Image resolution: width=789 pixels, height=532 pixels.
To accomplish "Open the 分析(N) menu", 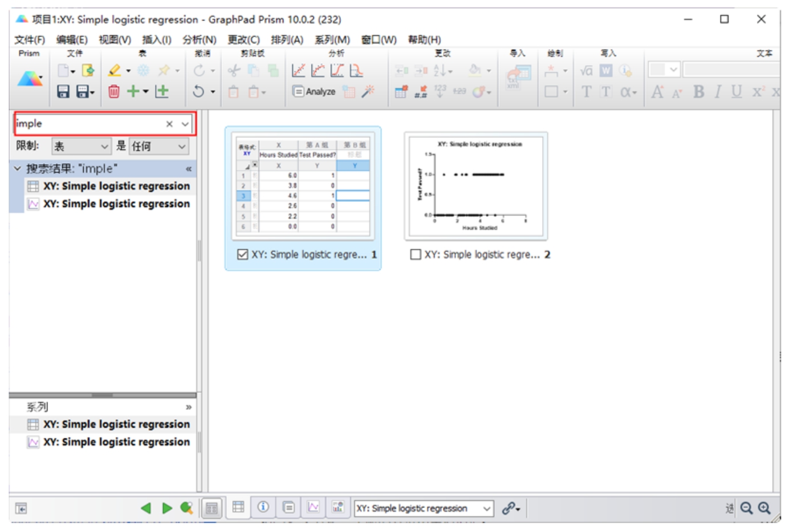I will pyautogui.click(x=200, y=39).
